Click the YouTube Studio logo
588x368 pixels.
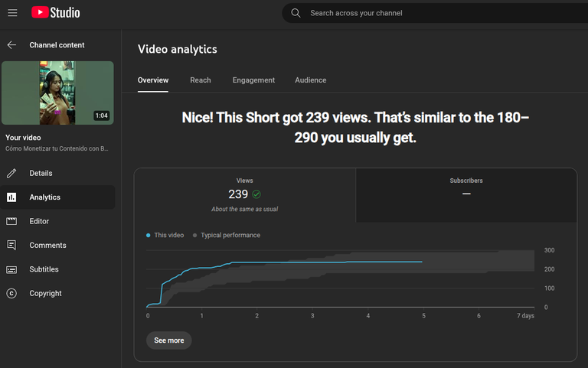coord(55,13)
